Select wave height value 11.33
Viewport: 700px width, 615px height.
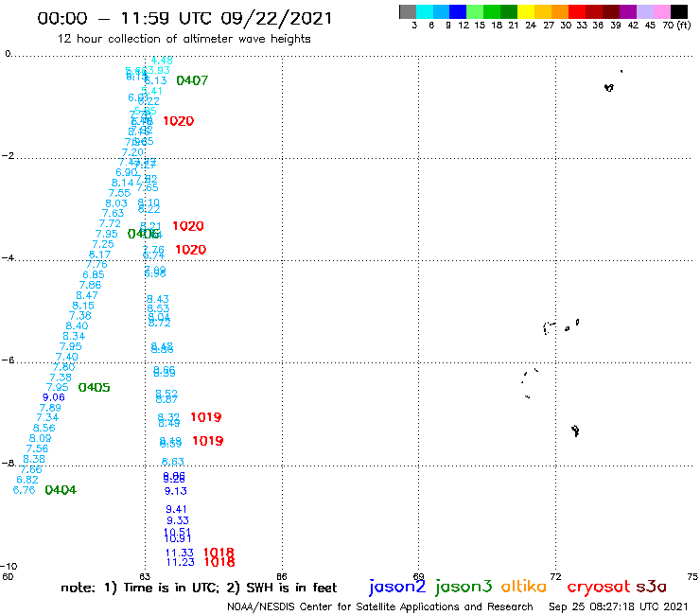(180, 553)
